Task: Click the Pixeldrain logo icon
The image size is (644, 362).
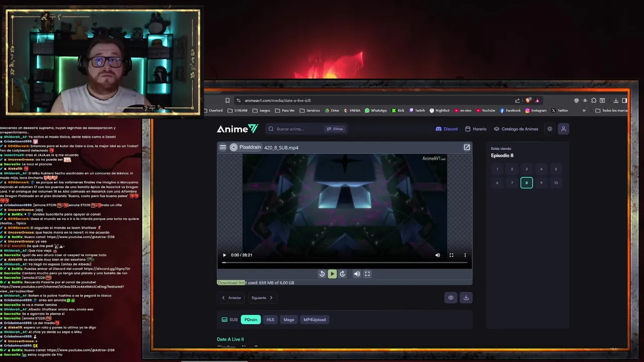Action: point(233,147)
